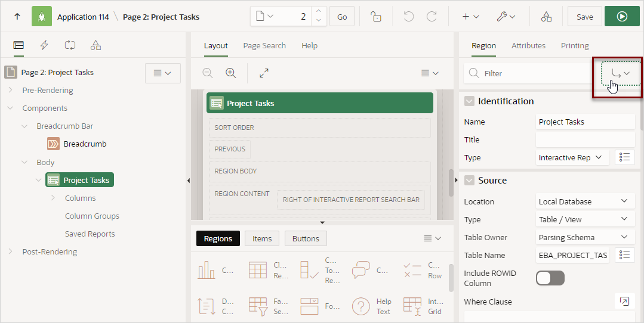This screenshot has height=323, width=644.
Task: Select the Buttons gallery tab
Action: coord(306,238)
